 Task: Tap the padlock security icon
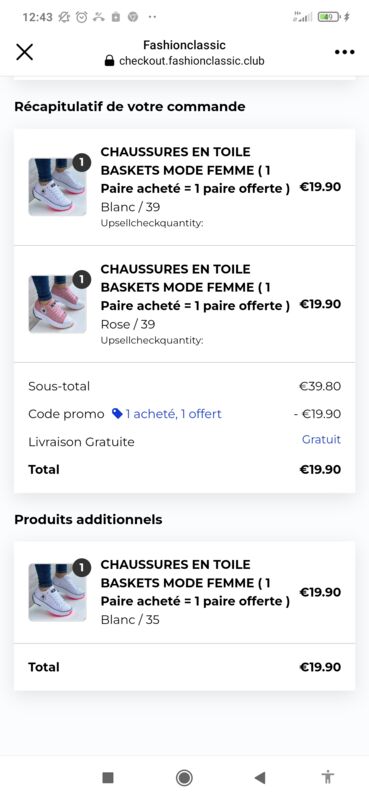(x=109, y=61)
